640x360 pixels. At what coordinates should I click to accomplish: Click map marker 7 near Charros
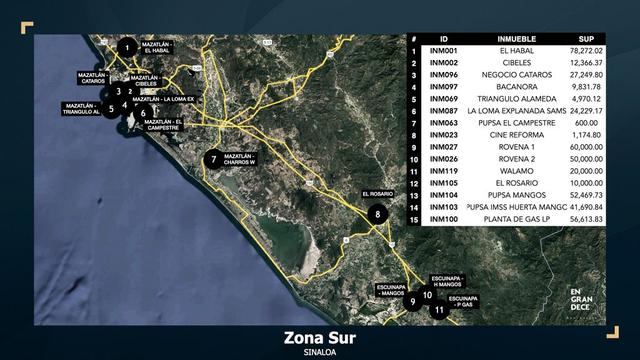pyautogui.click(x=213, y=159)
